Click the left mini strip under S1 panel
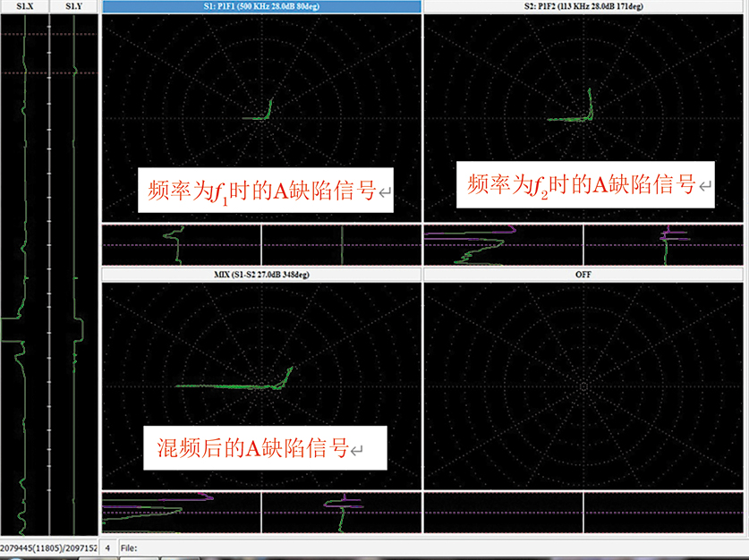The height and width of the screenshot is (560, 749). click(182, 244)
